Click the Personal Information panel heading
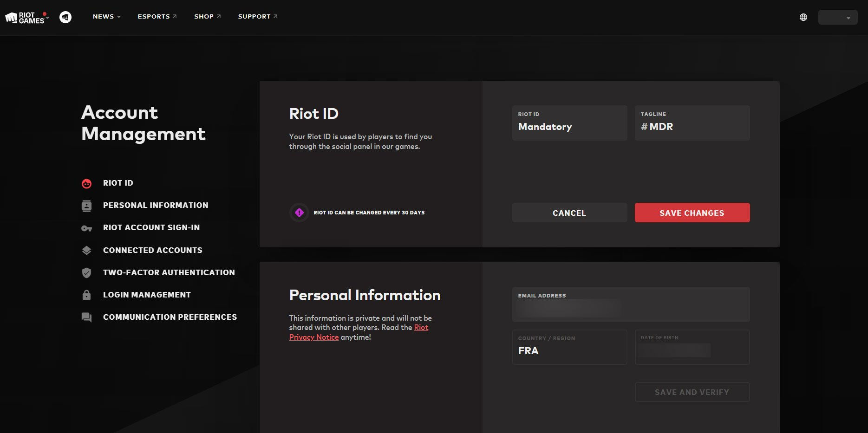Viewport: 868px width, 433px height. tap(365, 295)
